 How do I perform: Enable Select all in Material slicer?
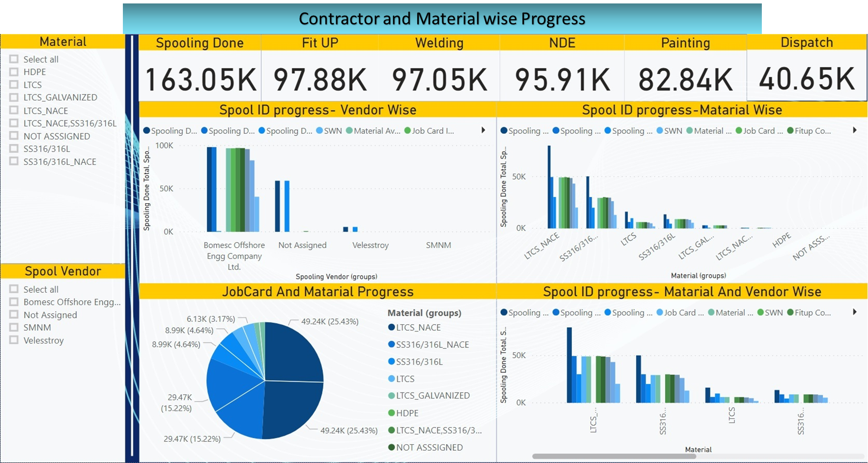(14, 59)
